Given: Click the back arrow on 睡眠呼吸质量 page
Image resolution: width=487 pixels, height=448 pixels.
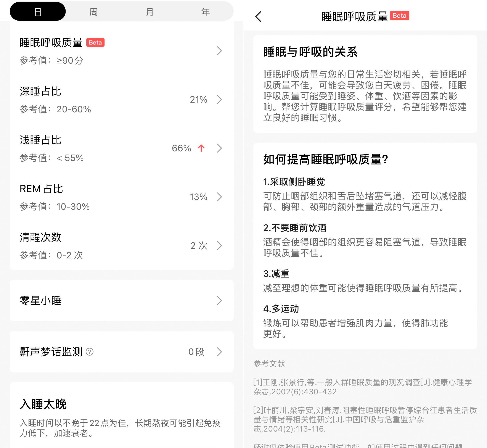Looking at the screenshot, I should click(x=258, y=16).
